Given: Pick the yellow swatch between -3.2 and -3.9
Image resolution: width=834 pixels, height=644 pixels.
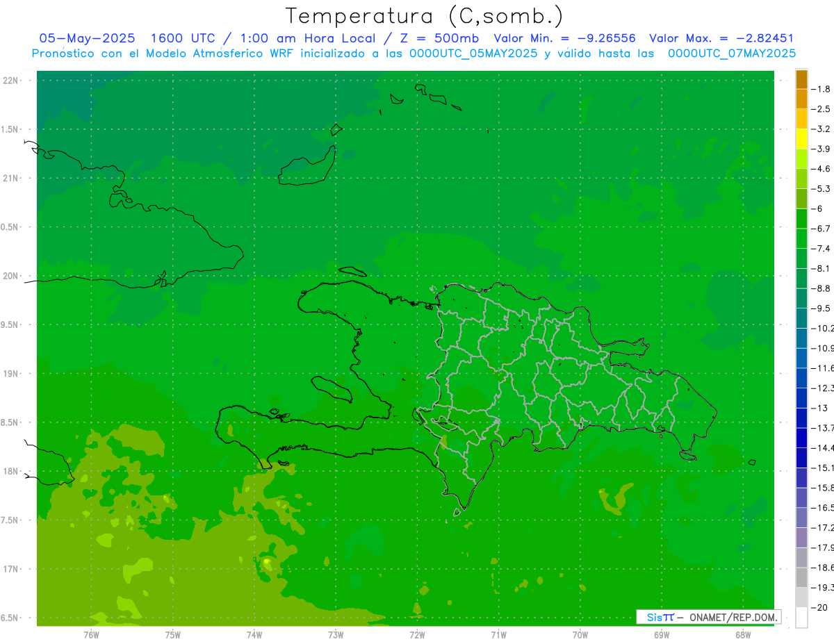Looking at the screenshot, I should (801, 139).
